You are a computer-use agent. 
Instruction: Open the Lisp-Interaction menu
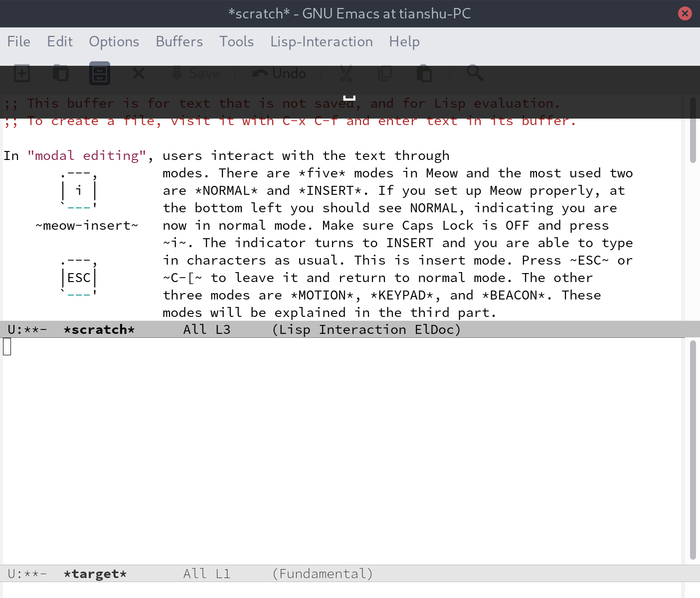pos(321,42)
